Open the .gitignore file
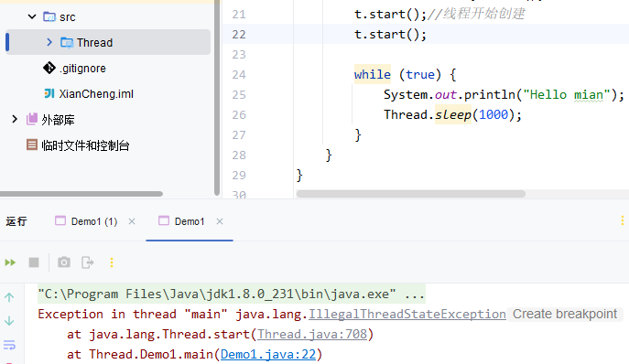629x364 pixels. (82, 69)
